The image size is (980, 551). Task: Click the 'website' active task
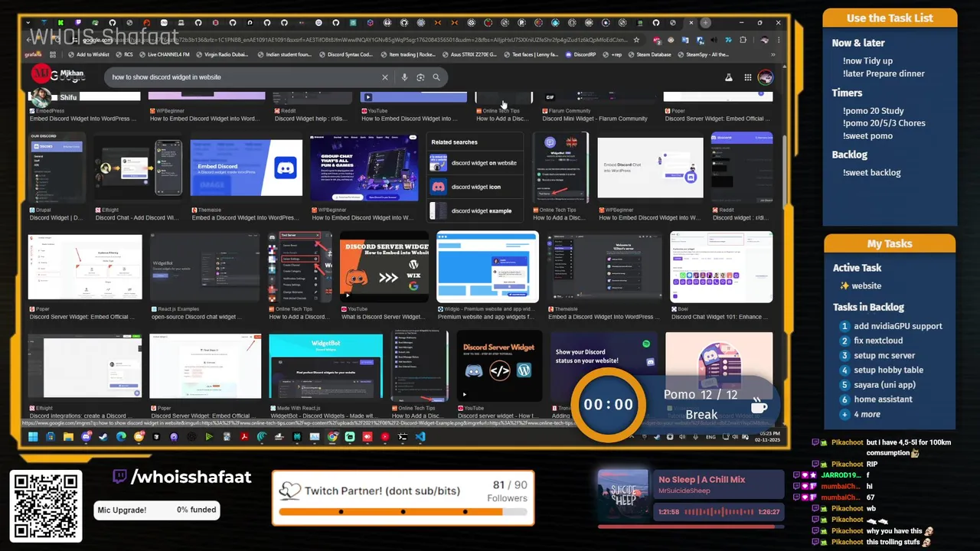tap(866, 285)
